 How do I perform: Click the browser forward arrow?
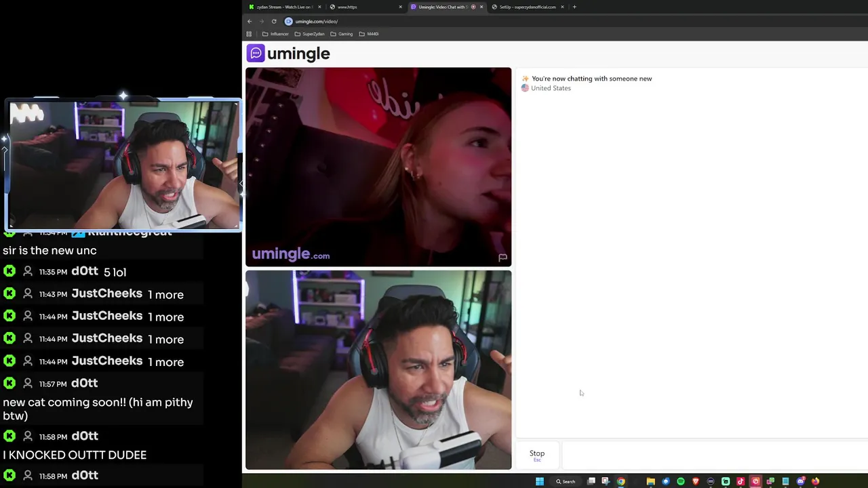click(x=261, y=21)
